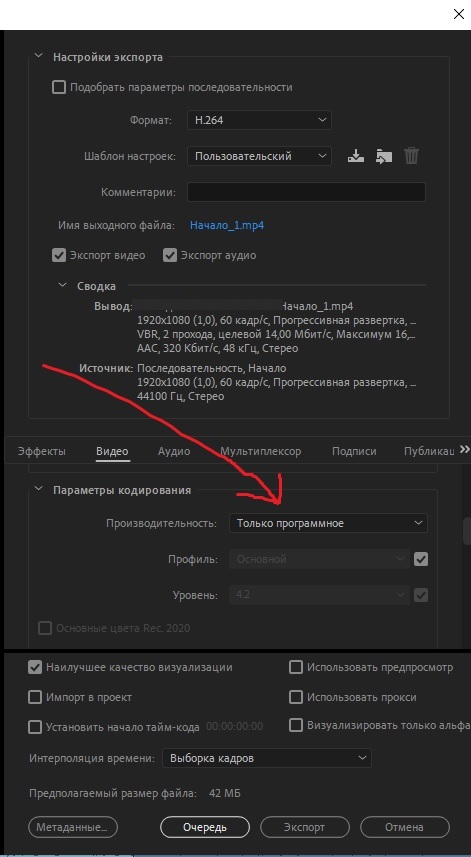Image resolution: width=471 pixels, height=857 pixels.
Task: Click the Отмена button
Action: (404, 827)
